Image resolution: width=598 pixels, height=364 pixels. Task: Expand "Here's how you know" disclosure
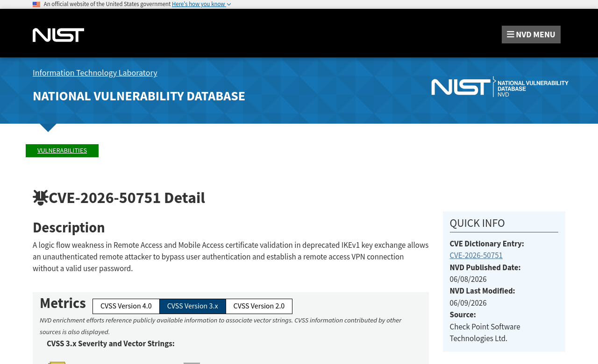point(201,4)
